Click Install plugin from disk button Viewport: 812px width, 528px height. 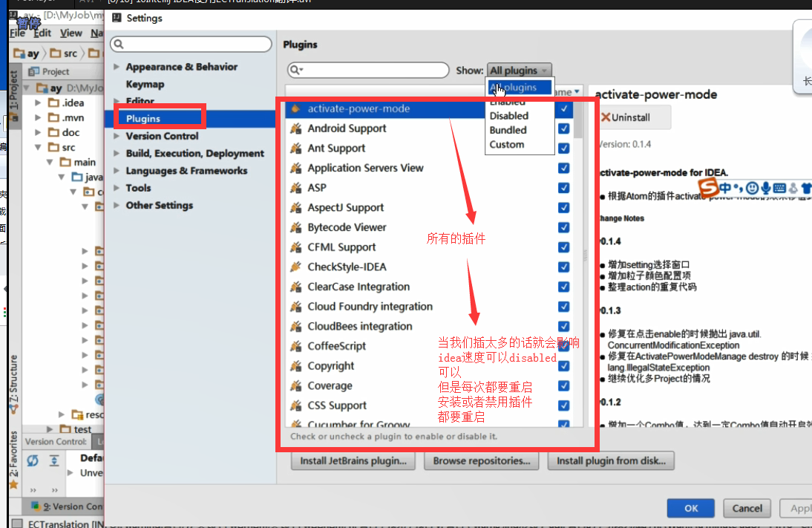pyautogui.click(x=611, y=460)
